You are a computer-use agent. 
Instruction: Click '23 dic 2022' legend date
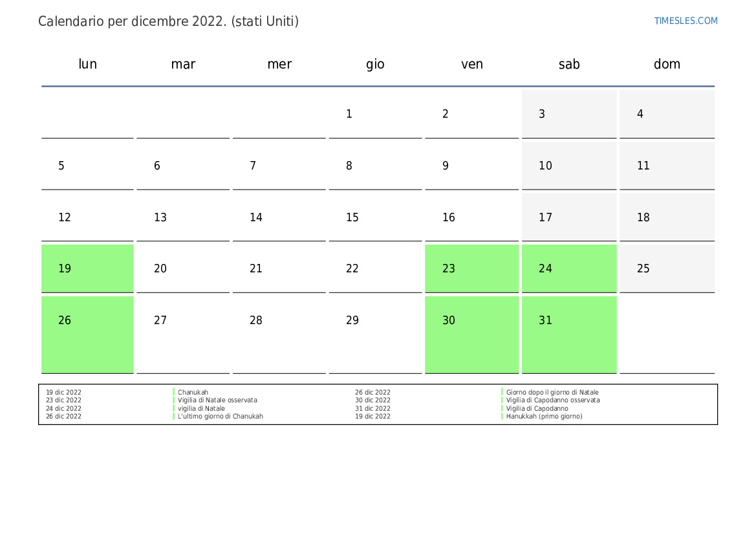[x=63, y=400]
